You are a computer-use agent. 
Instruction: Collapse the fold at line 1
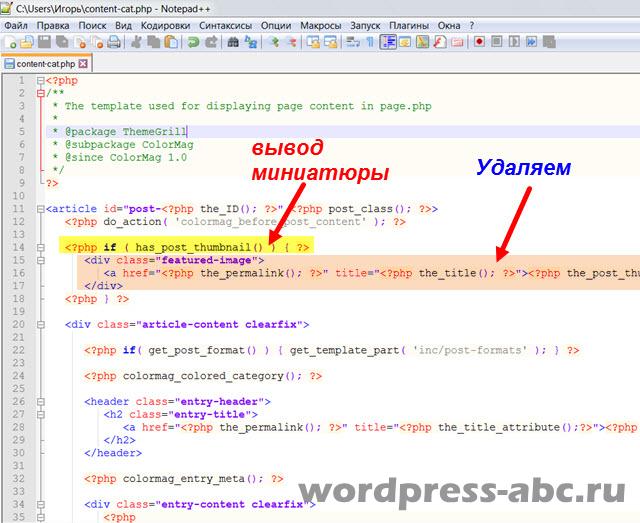[40, 80]
